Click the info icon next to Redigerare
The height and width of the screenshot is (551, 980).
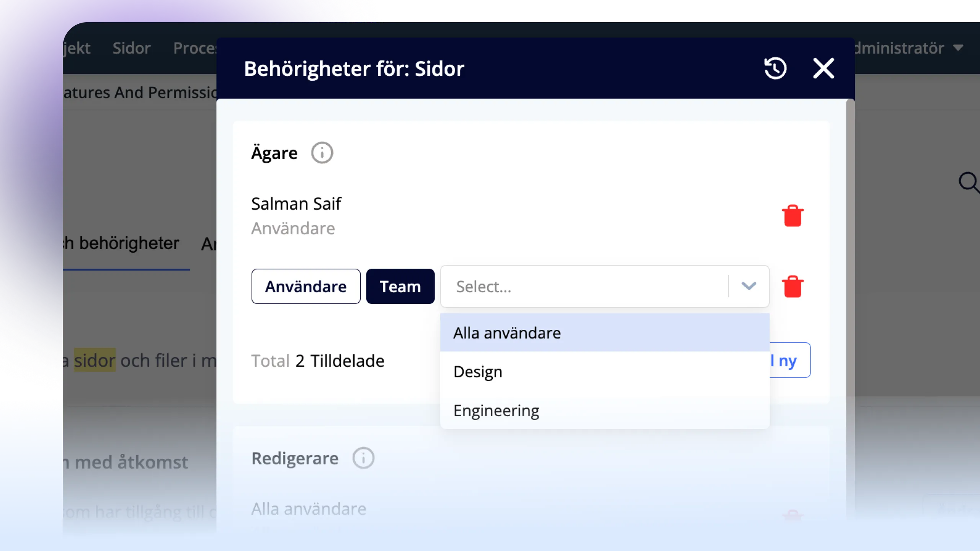point(363,458)
